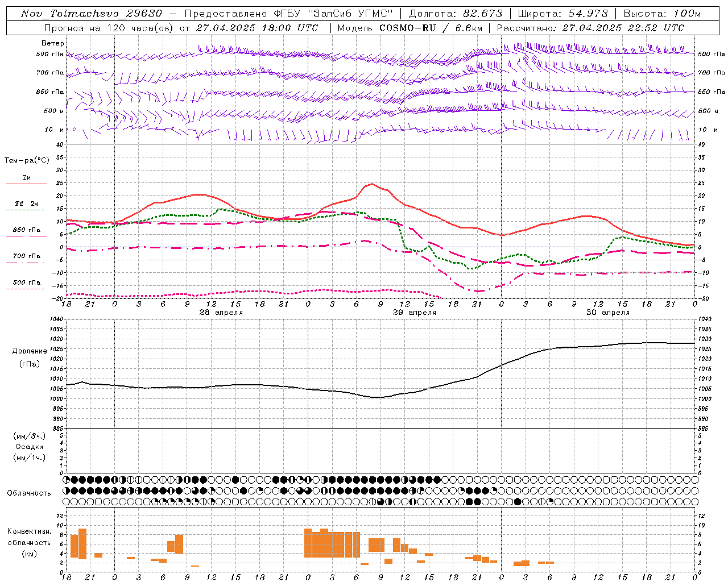Viewport: 728px width, 582px height.
Task: Click the 'Ветер' wind panel label
Action: point(53,43)
